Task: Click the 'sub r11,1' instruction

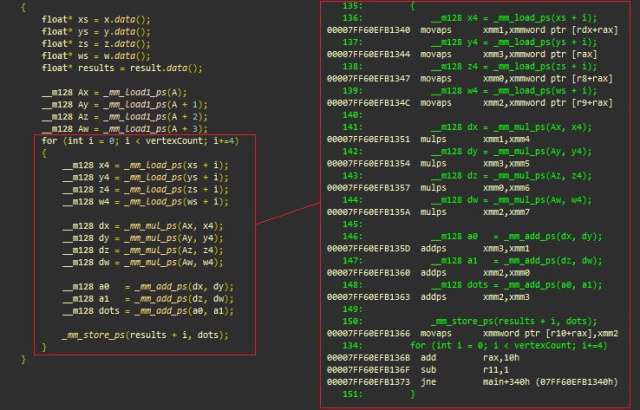Action: pyautogui.click(x=420, y=370)
